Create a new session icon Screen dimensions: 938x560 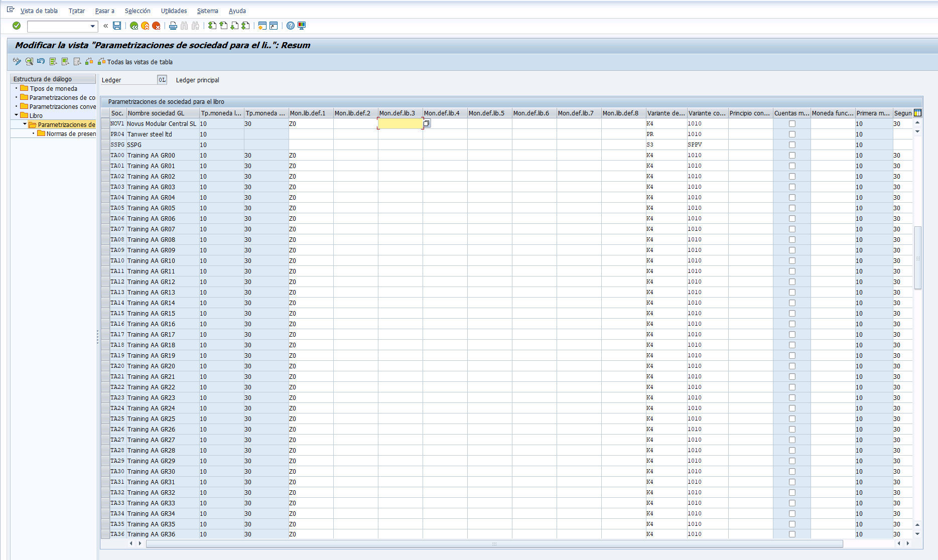(262, 26)
